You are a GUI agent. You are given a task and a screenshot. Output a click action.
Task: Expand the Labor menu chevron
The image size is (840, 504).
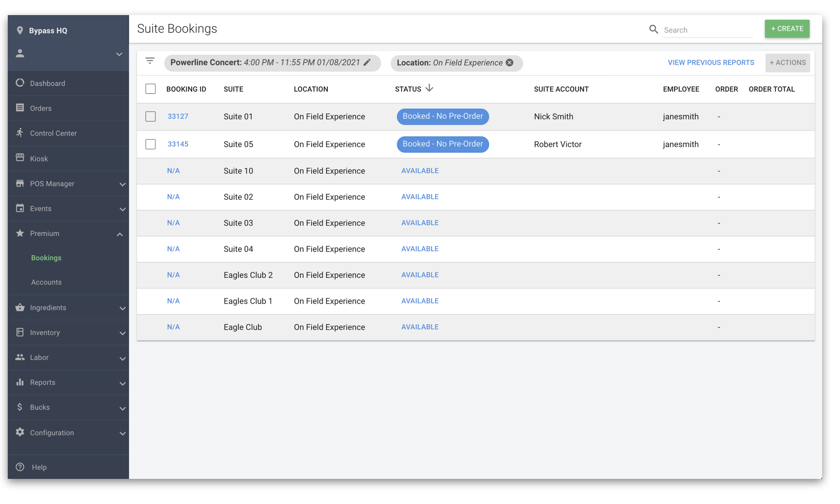pyautogui.click(x=122, y=358)
